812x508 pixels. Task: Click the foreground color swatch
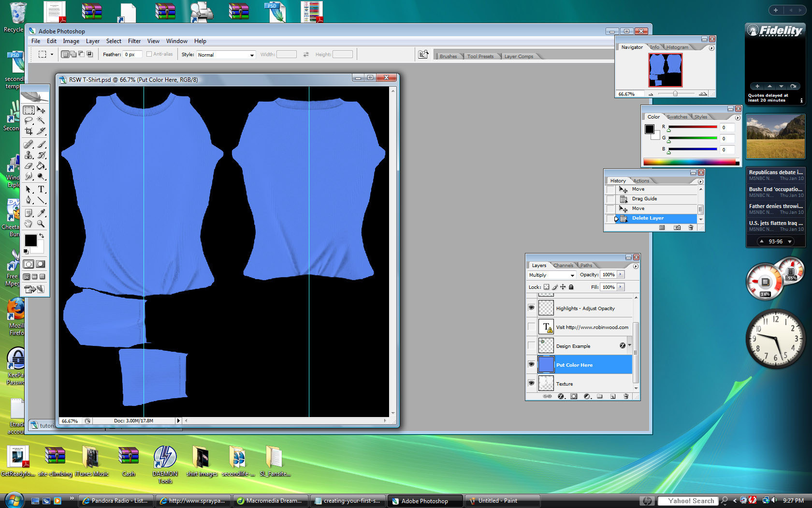tap(30, 239)
